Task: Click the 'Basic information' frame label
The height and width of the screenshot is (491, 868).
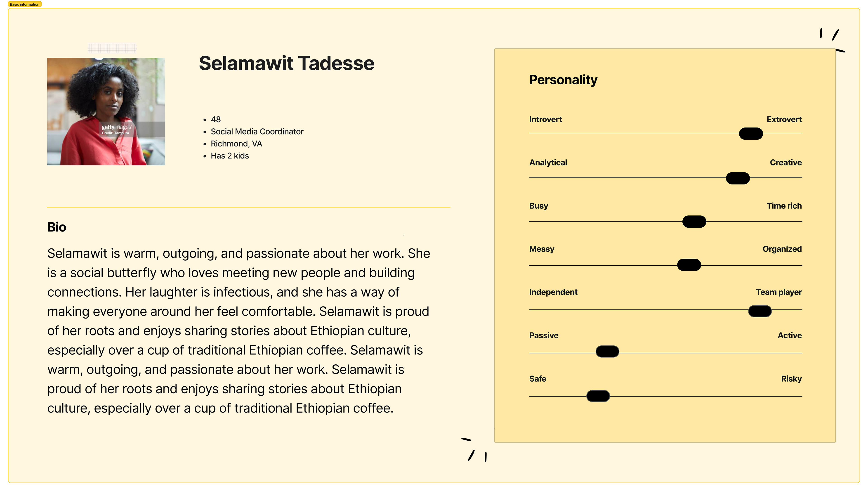Action: click(25, 4)
